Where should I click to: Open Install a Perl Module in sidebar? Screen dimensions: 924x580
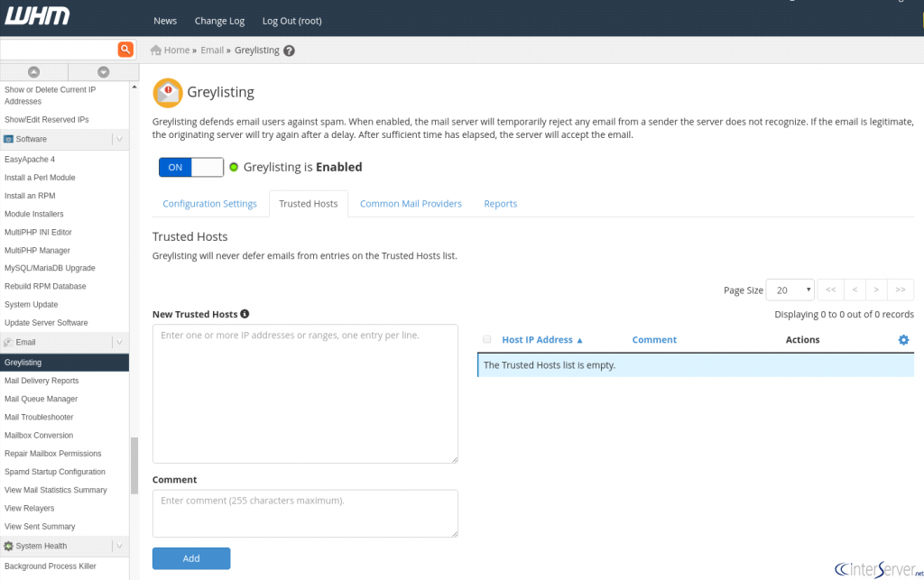(x=40, y=177)
